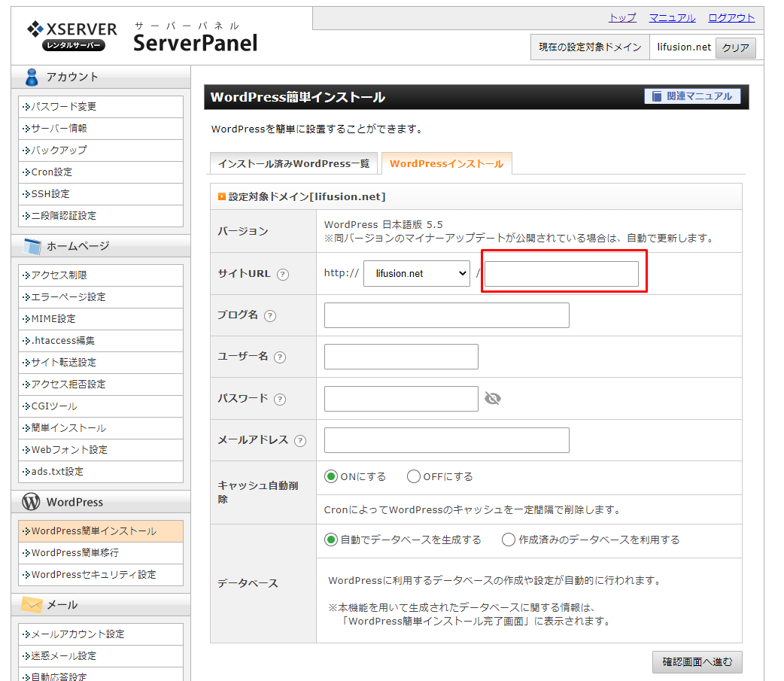Click the トップ link
The width and height of the screenshot is (784, 681).
(622, 18)
